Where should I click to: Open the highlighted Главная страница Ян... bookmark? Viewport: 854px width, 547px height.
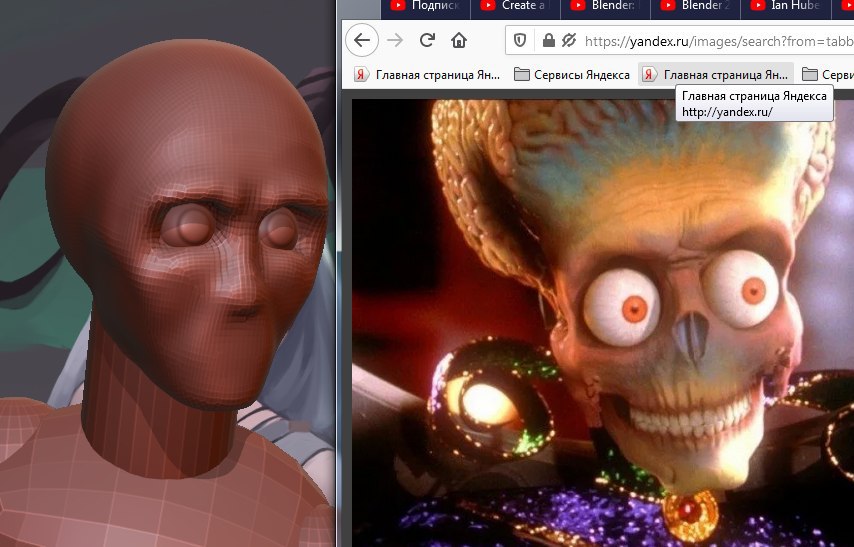pyautogui.click(x=716, y=75)
